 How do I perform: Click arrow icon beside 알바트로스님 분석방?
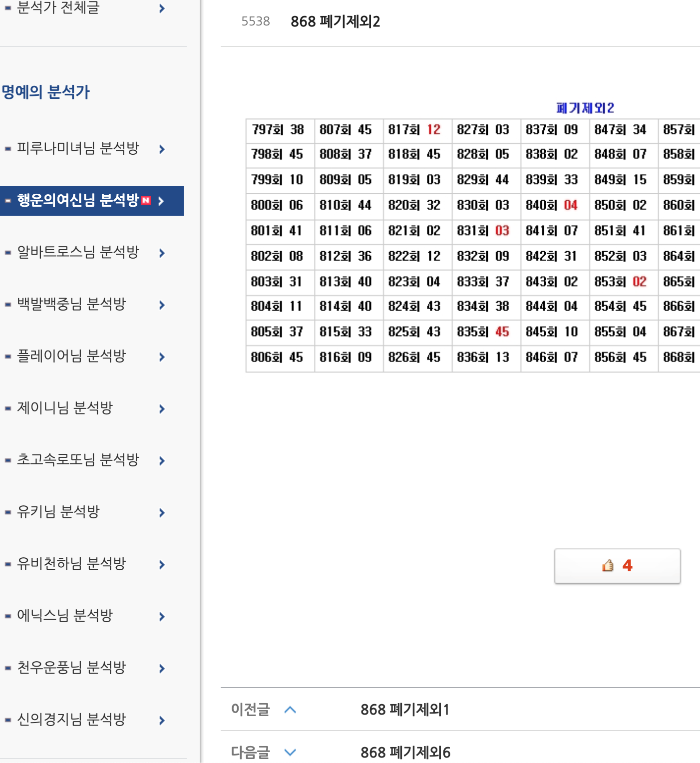pyautogui.click(x=162, y=253)
